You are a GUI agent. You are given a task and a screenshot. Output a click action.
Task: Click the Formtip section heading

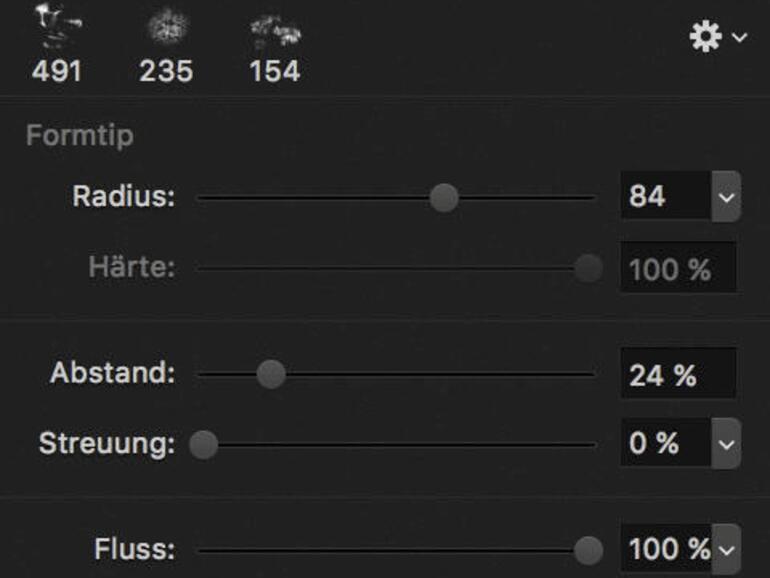coord(79,135)
